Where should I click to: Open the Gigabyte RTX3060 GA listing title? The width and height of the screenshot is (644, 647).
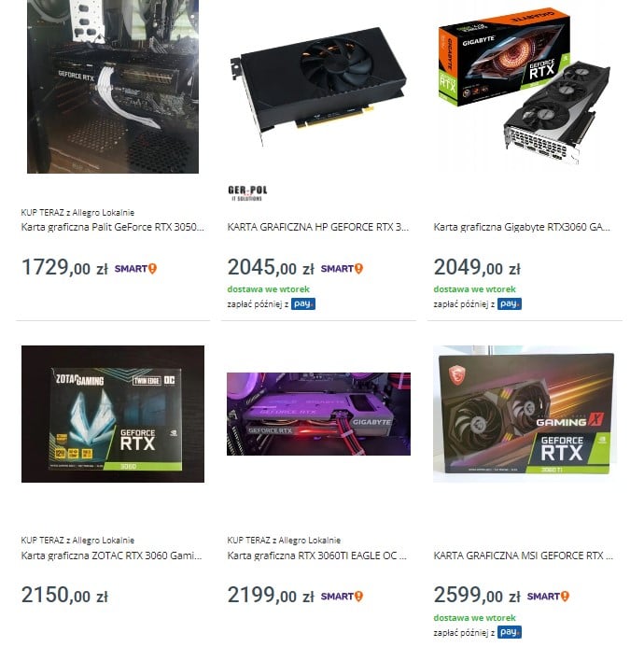pyautogui.click(x=522, y=227)
